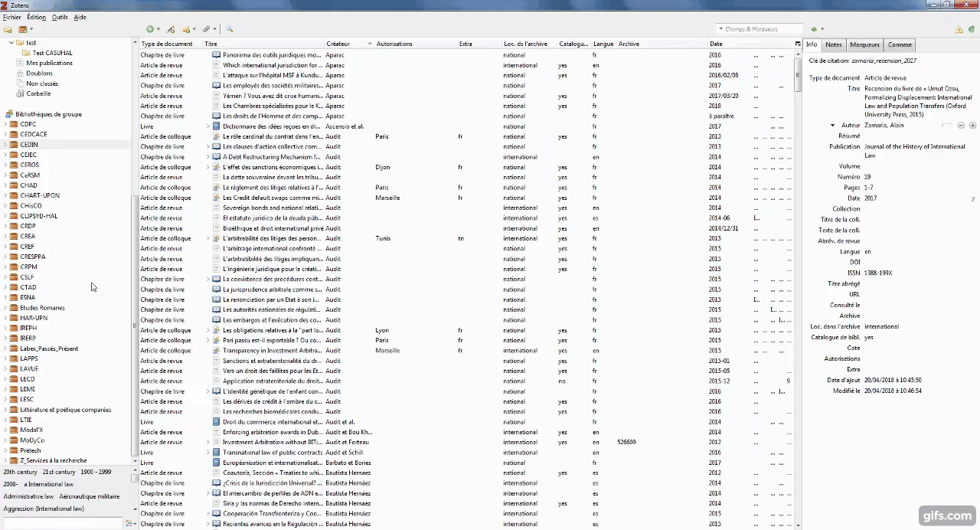The height and width of the screenshot is (530, 980).
Task: Click the yellow sync warning triangle icon
Action: (959, 29)
